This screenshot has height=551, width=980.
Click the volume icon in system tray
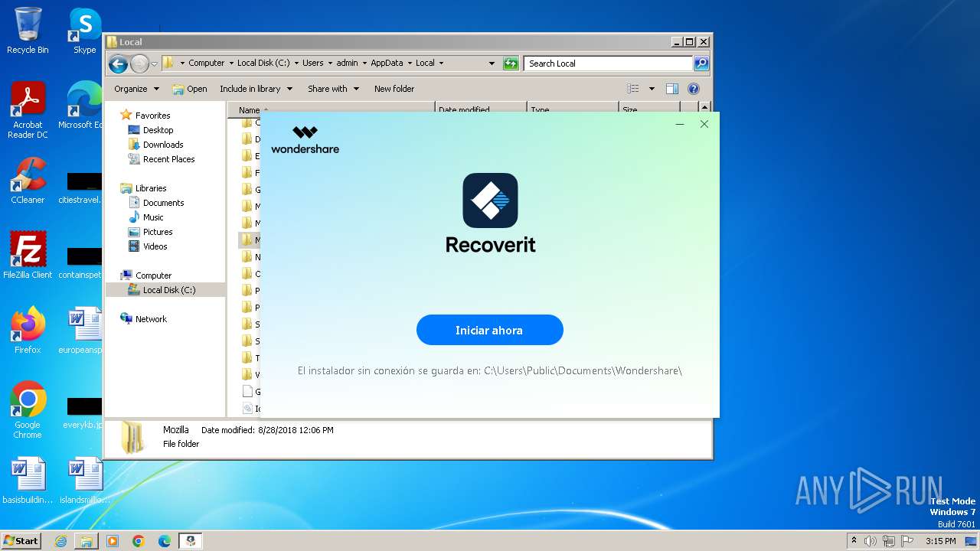point(871,541)
